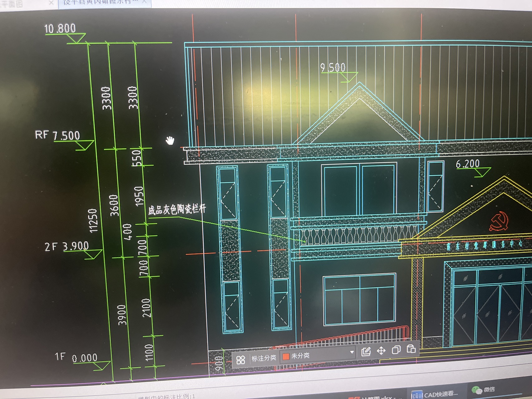This screenshot has height=399, width=532.
Task: Open 微信 from the taskbar
Action: (x=484, y=390)
